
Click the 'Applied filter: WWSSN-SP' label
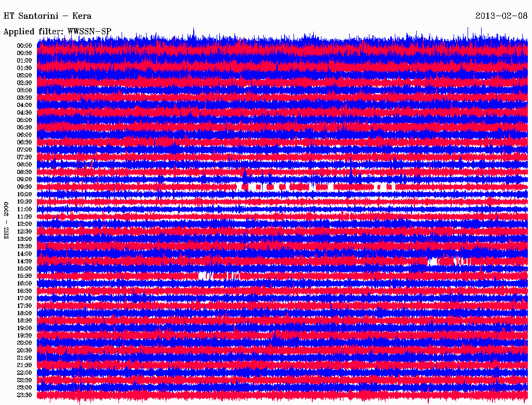tap(57, 32)
